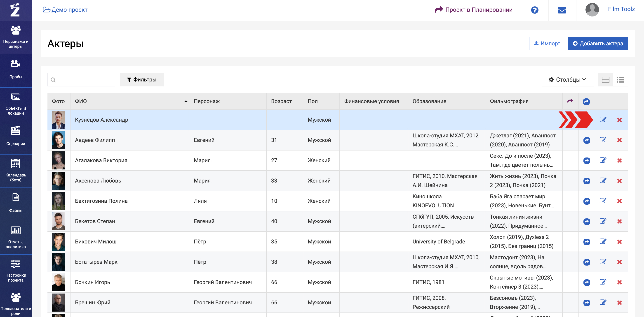Click blue share arrow for Авдеев Филипп
Screen dimensions: 644x317
click(587, 140)
